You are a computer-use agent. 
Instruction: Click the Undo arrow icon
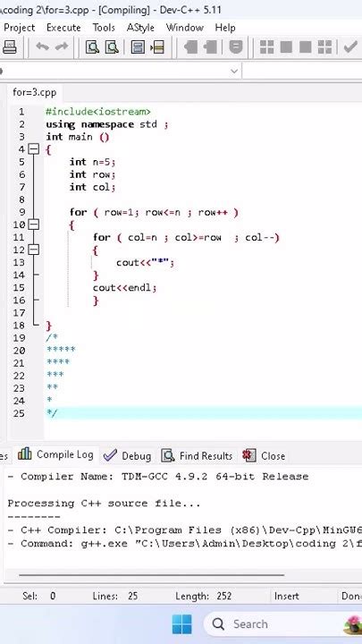(42, 47)
